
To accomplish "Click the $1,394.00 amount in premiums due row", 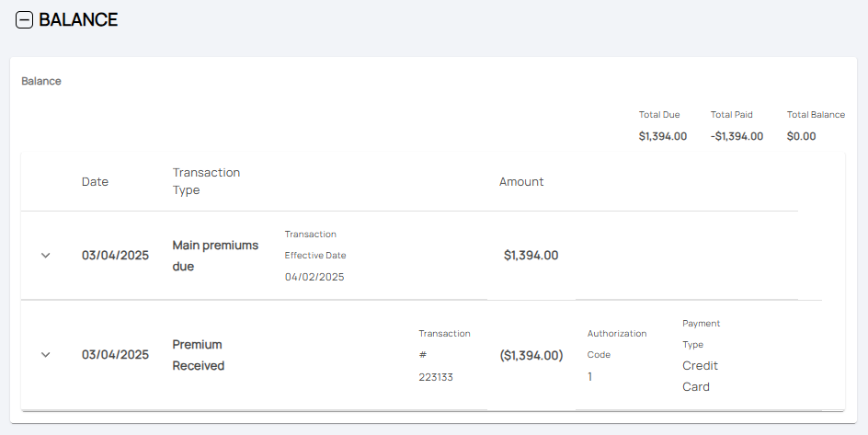I will [531, 256].
